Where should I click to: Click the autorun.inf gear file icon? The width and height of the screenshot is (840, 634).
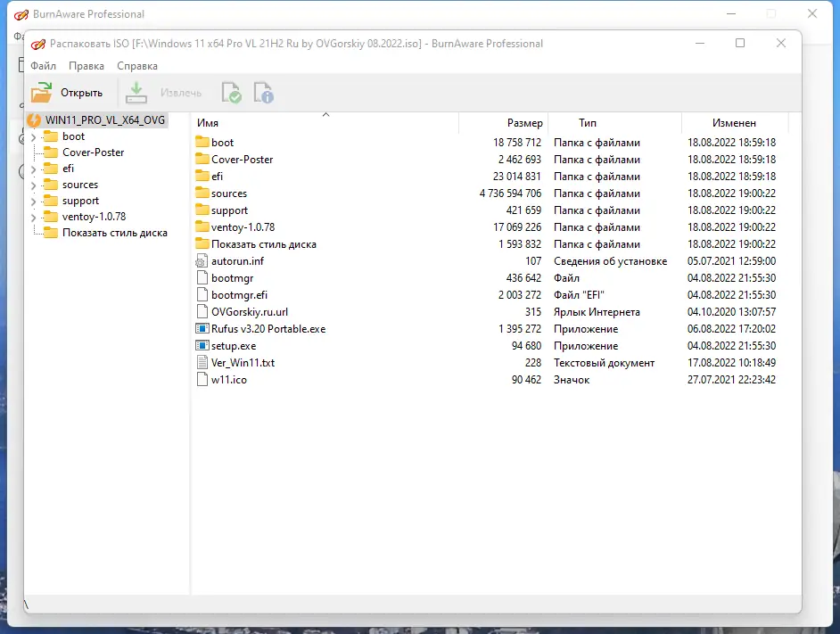202,261
